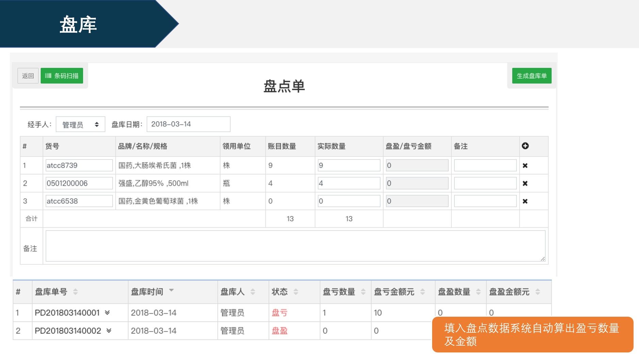639x364 pixels.
Task: Click the 实际数量 field in the 乙醇95% row
Action: point(349,183)
